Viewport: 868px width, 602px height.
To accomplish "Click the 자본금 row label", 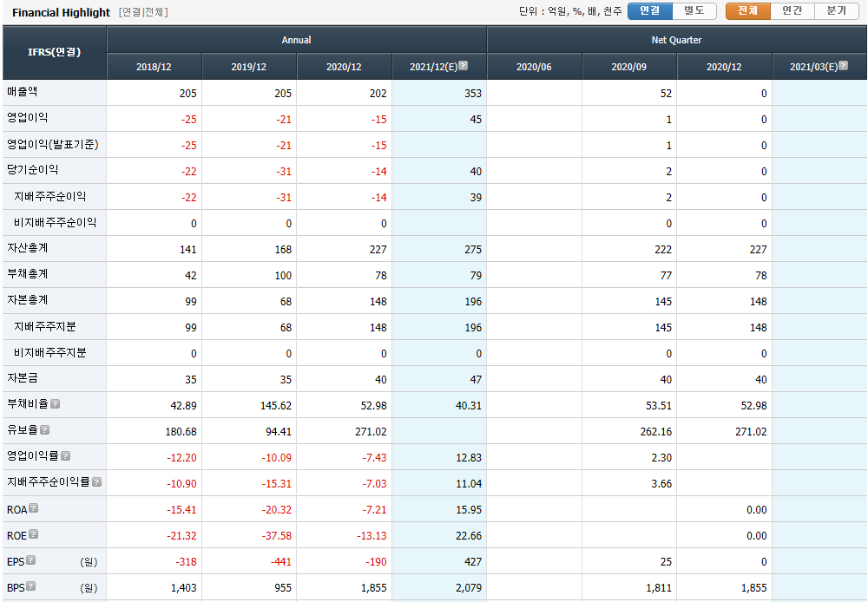I will click(x=23, y=378).
